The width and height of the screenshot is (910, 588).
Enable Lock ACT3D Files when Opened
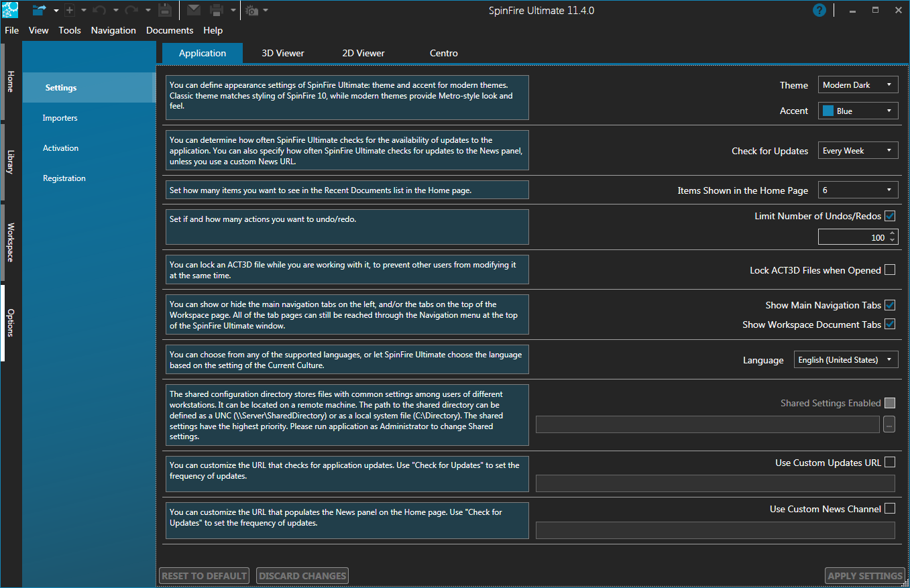pyautogui.click(x=890, y=270)
